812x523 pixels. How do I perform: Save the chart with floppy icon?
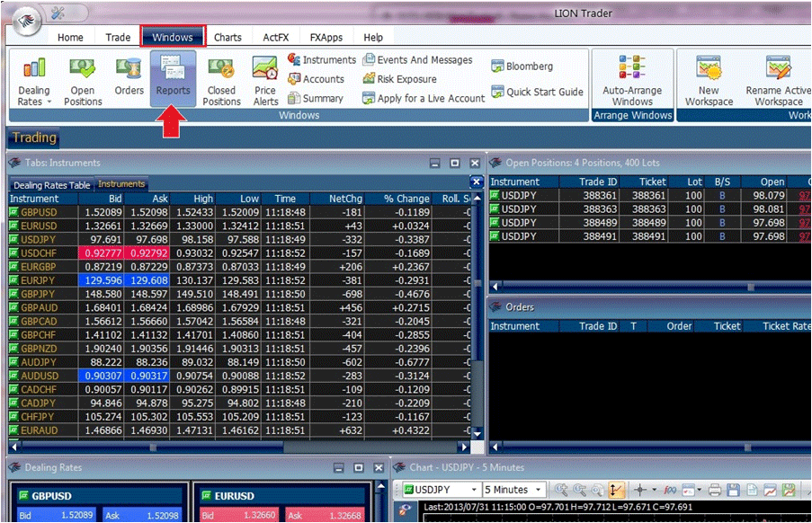point(733,490)
